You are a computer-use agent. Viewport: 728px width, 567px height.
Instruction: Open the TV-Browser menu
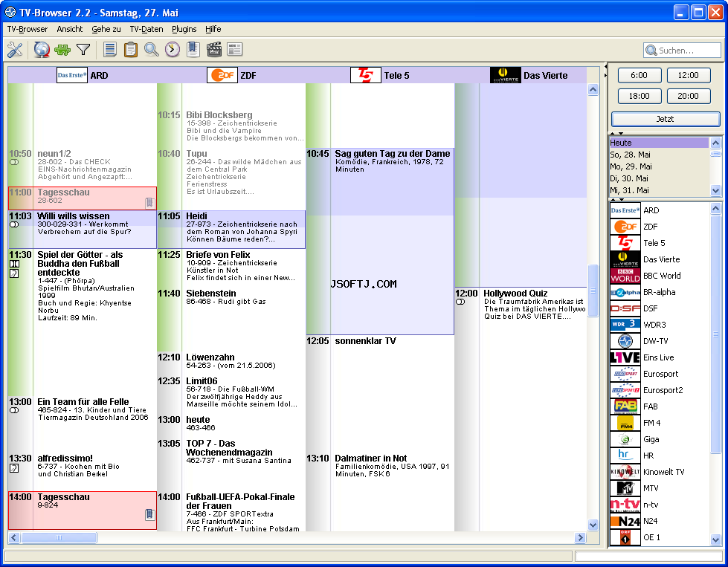click(28, 29)
